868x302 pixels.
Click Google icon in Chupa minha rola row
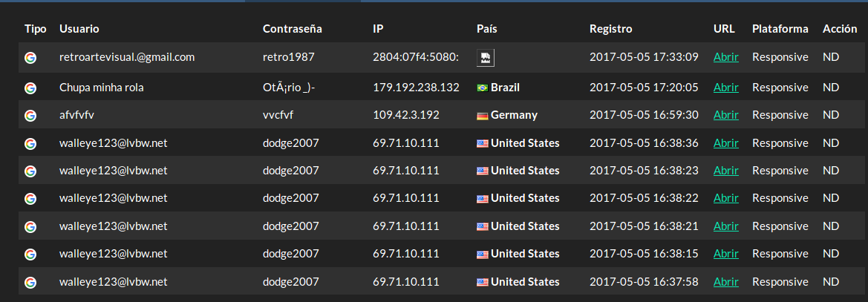(x=30, y=88)
